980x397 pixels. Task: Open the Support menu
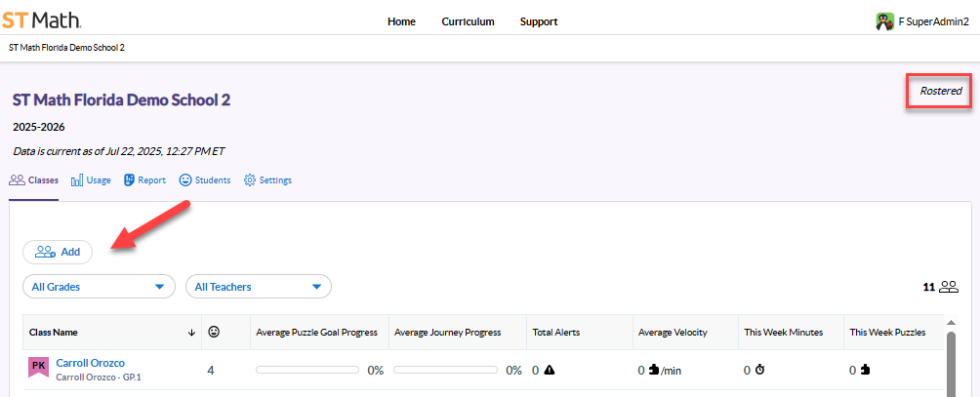[539, 21]
